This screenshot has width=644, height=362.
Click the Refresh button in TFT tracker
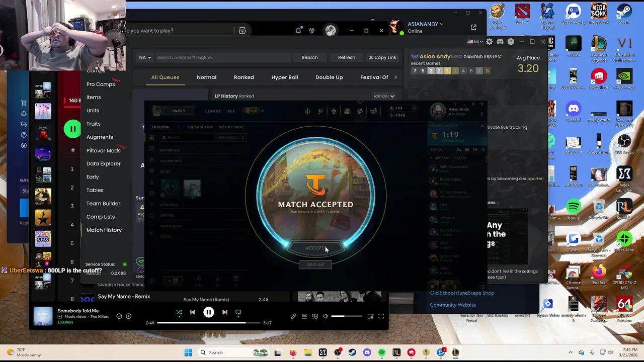tap(347, 57)
